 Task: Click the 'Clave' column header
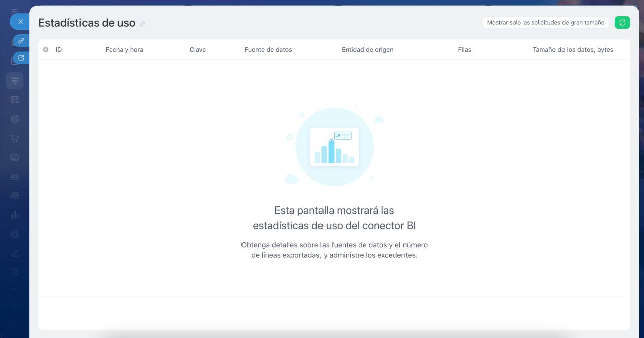pyautogui.click(x=197, y=50)
